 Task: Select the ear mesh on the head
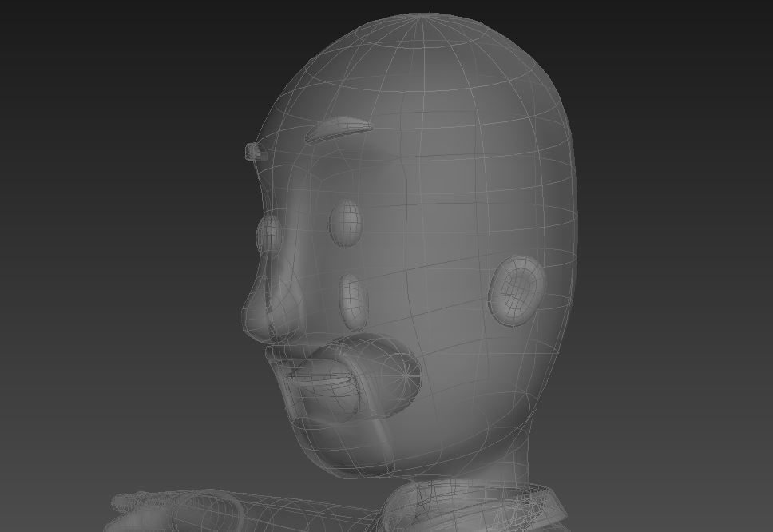point(517,291)
